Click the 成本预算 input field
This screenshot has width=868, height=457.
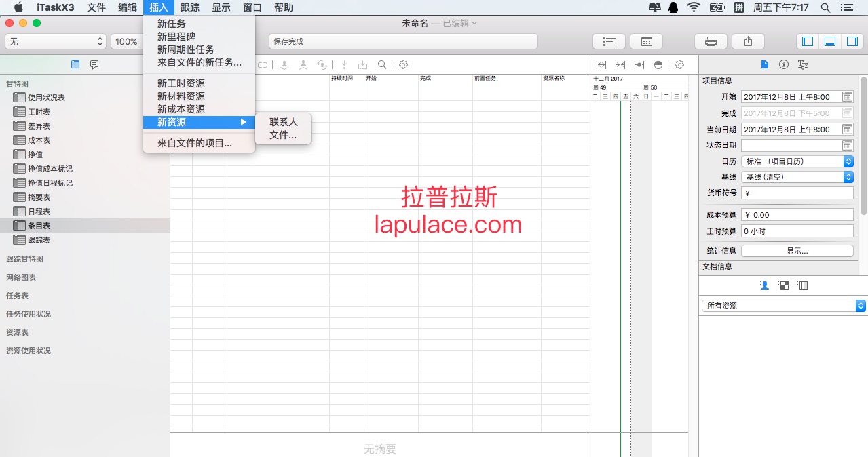(x=797, y=215)
